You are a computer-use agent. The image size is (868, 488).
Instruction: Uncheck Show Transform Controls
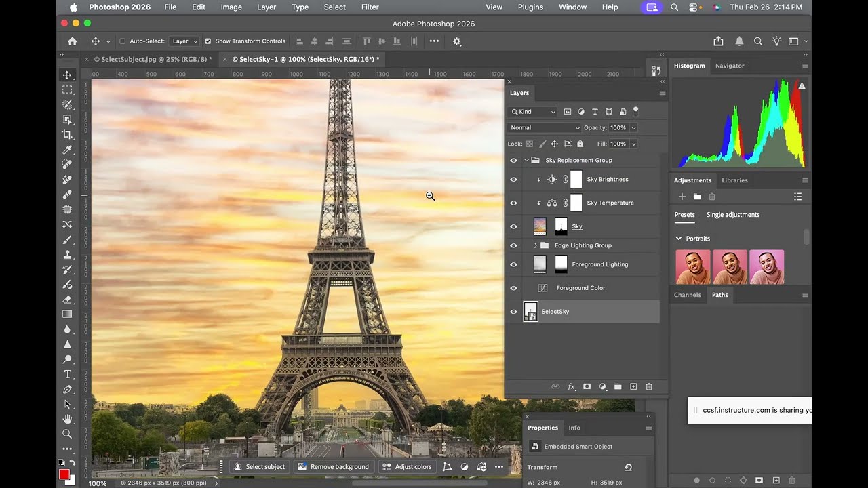coord(208,41)
